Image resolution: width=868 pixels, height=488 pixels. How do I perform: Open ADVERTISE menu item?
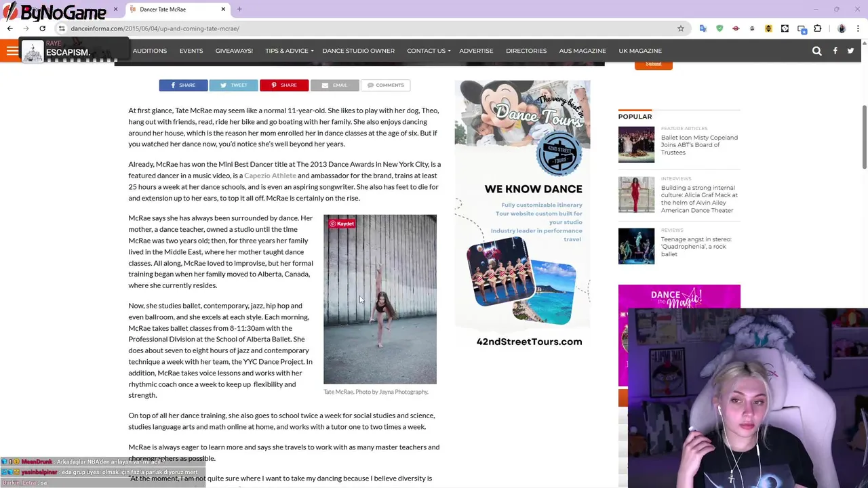pyautogui.click(x=476, y=51)
